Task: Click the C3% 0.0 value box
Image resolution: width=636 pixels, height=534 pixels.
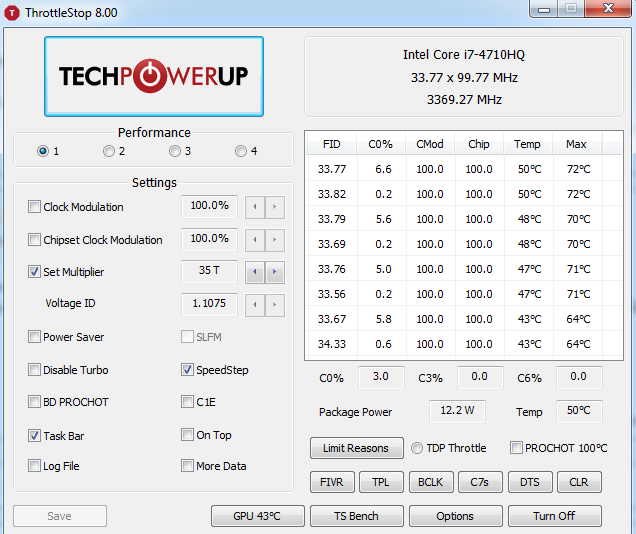Action: tap(480, 377)
